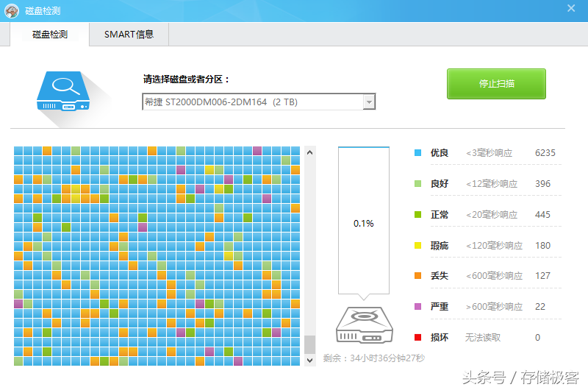Select the blue 优良 legend square
Viewport: 588px width, 390px height.
(417, 153)
